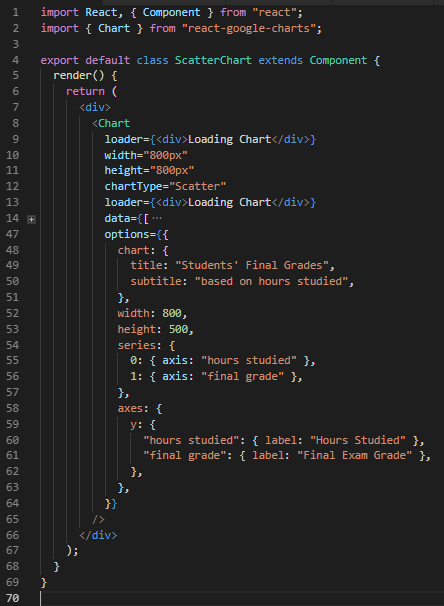Click the return keyword on line 6

(85, 92)
